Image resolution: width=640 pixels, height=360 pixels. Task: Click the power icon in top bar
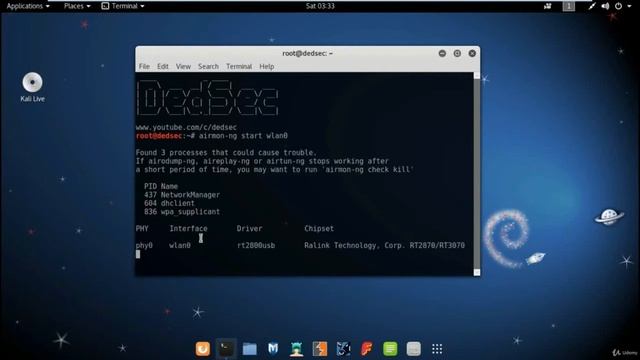click(x=618, y=6)
